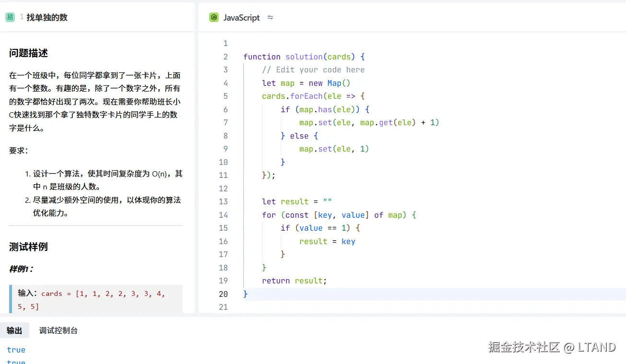
Task: Place cursor on 'return result;' line
Action: [x=294, y=281]
